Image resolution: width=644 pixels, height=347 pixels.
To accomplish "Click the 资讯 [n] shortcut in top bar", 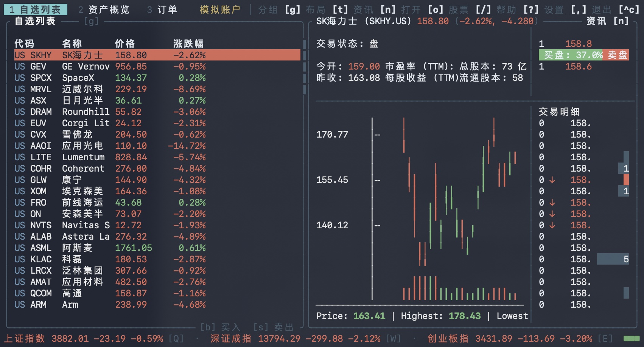I will [375, 9].
